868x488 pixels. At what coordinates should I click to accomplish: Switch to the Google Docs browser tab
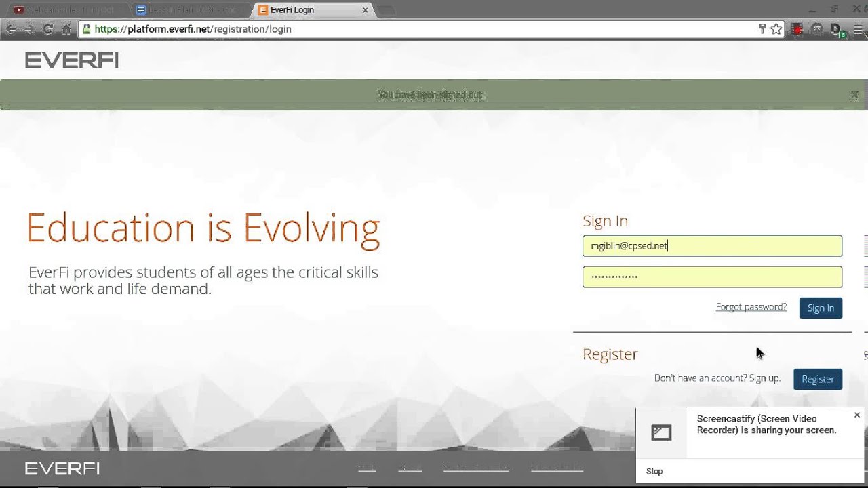pyautogui.click(x=190, y=10)
